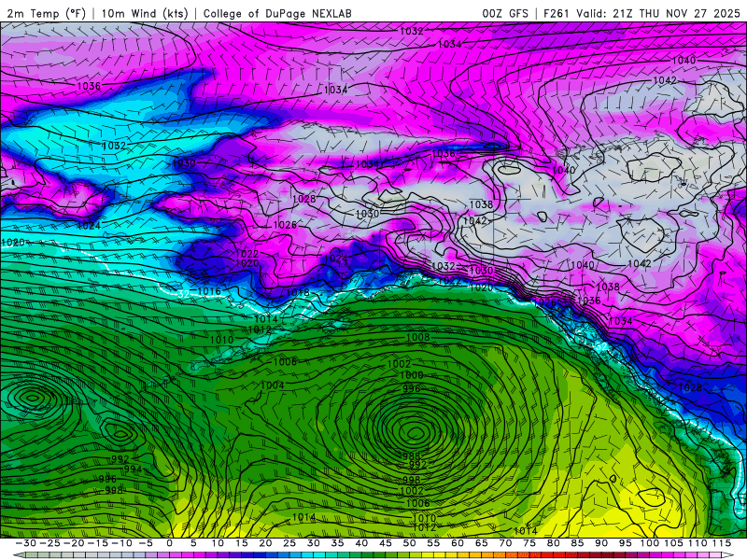This screenshot has width=747, height=560.
Task: Click the -15 value on the temperature scale
Action: [x=97, y=543]
